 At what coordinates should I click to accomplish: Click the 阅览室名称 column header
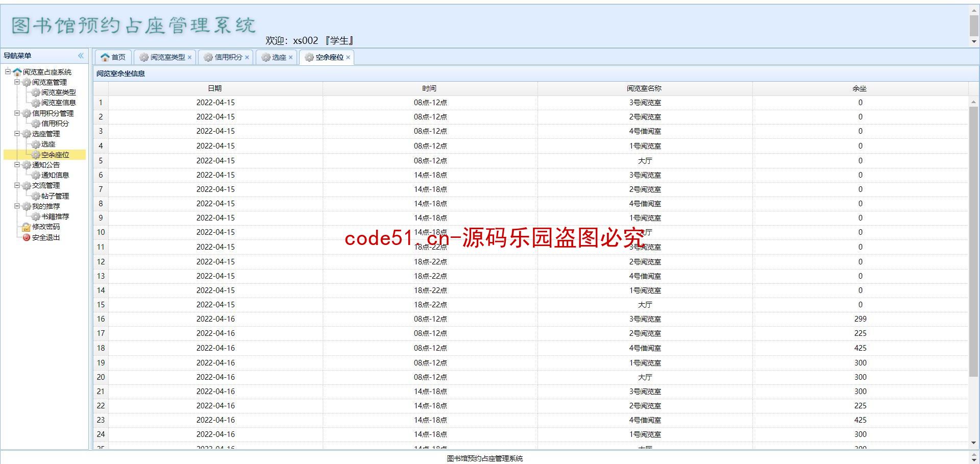tap(645, 88)
